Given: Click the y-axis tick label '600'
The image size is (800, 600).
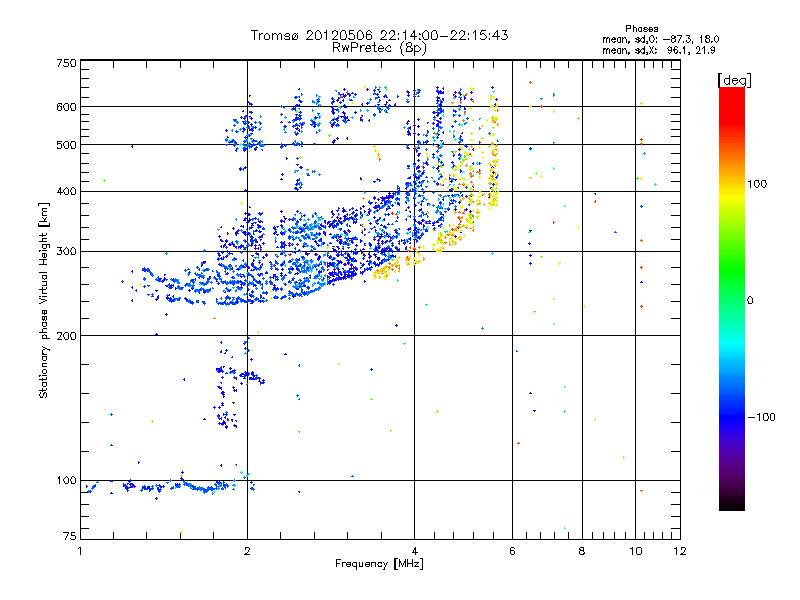Looking at the screenshot, I should pos(66,107).
